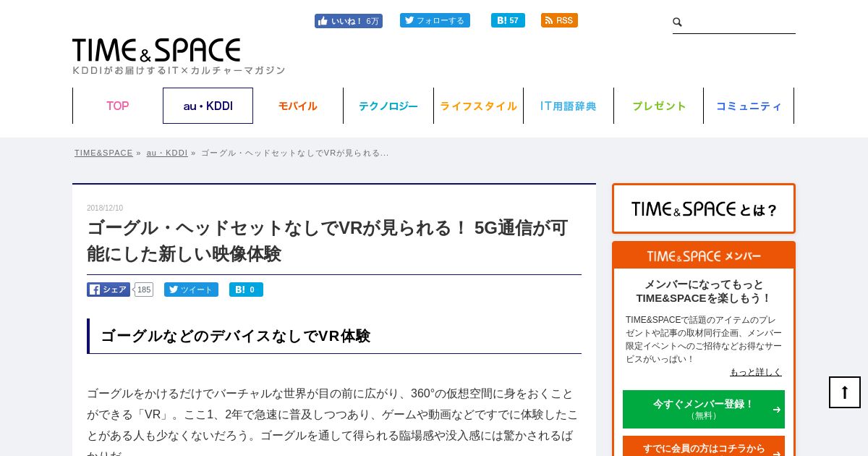Click the TIME&SPACE breadcrumb link
868x456 pixels.
pyautogui.click(x=103, y=153)
